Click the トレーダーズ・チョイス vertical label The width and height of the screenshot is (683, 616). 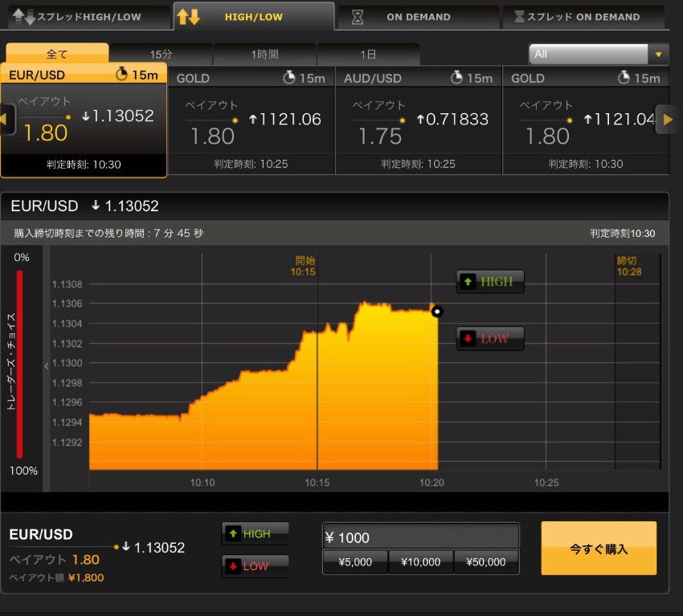11,361
